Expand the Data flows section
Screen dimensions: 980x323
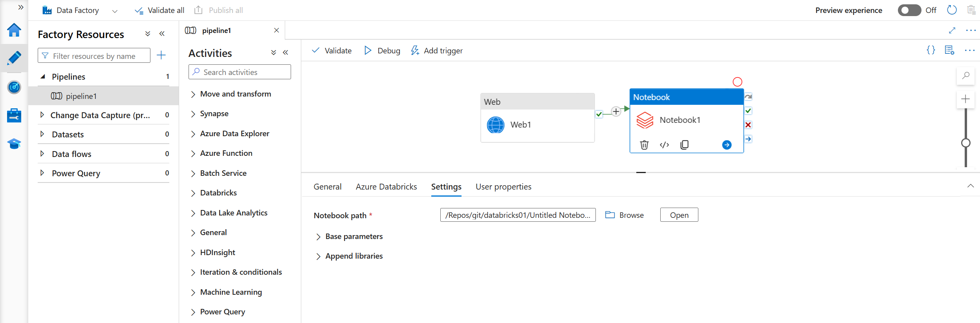[42, 154]
